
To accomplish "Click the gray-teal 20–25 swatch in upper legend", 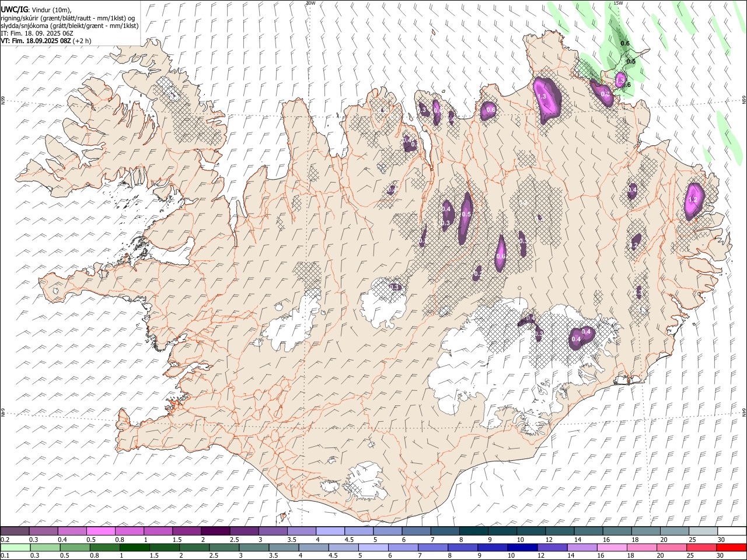I will (x=674, y=531).
